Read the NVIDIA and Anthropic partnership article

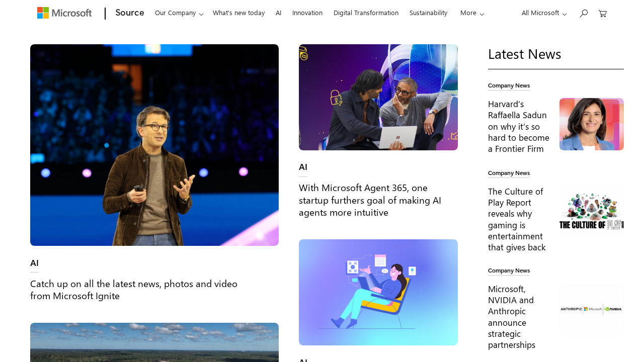coord(511,316)
